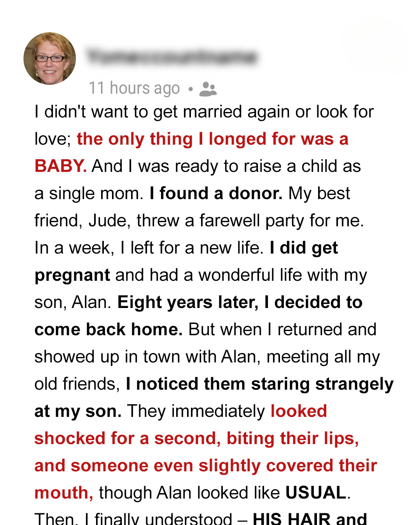420x525 pixels.
Task: Click the bold text "I found a donor."
Action: pos(216,193)
